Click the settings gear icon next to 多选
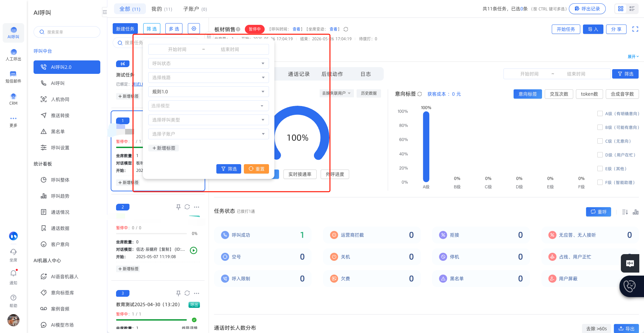Image resolution: width=644 pixels, height=333 pixels. (194, 29)
